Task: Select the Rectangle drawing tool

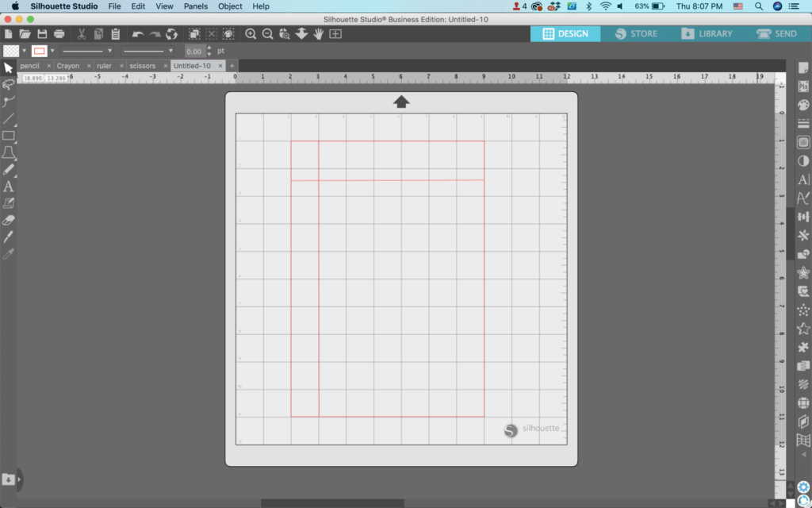Action: pyautogui.click(x=8, y=136)
